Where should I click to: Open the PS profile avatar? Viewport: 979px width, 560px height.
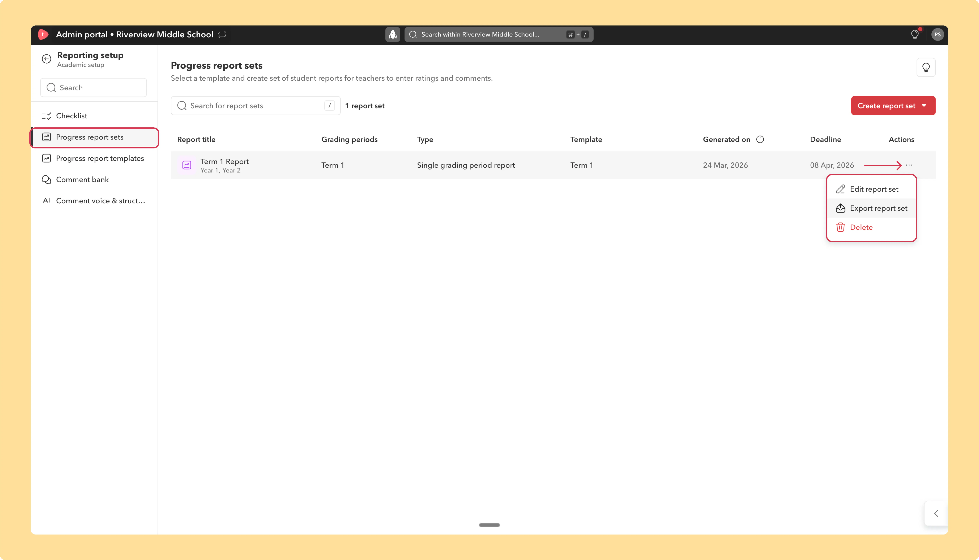[x=937, y=35]
